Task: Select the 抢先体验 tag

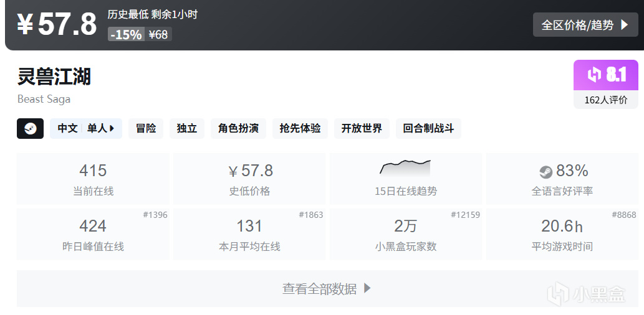Action: point(300,128)
